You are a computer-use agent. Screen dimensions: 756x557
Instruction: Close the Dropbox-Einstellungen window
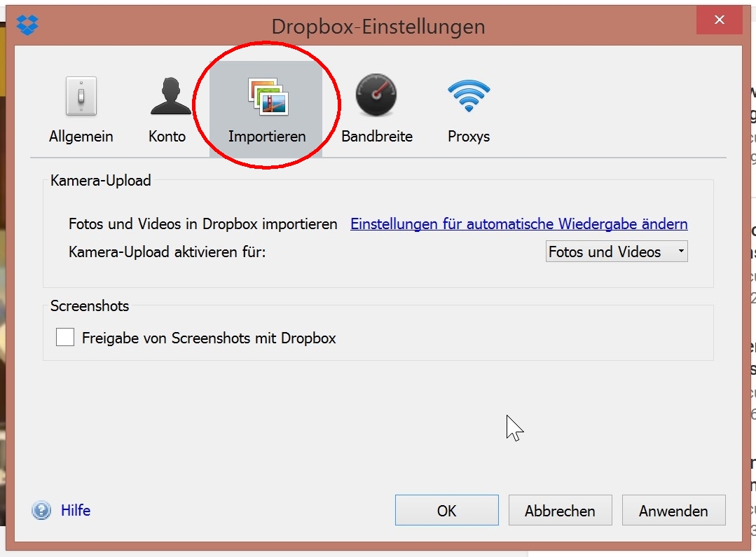(x=720, y=21)
